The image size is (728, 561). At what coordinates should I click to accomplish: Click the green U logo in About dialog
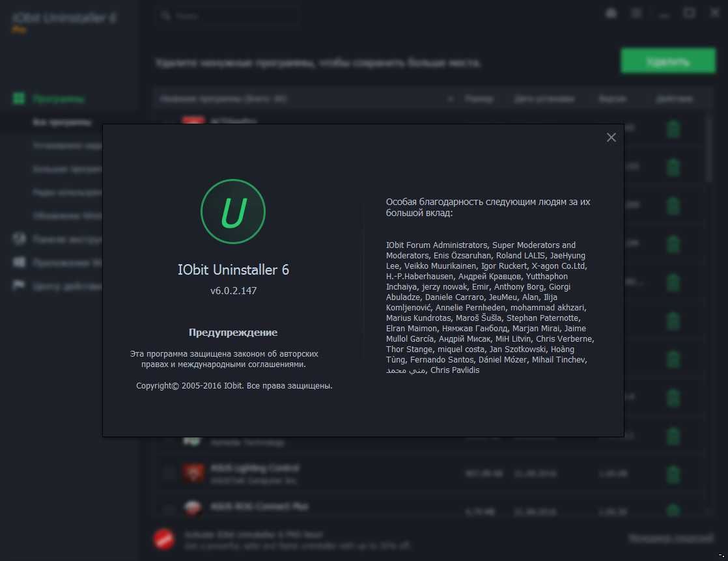(x=233, y=212)
